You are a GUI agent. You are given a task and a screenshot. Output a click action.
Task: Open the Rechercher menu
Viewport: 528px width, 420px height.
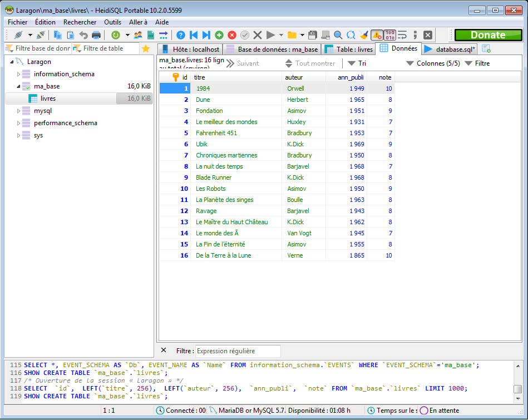80,22
